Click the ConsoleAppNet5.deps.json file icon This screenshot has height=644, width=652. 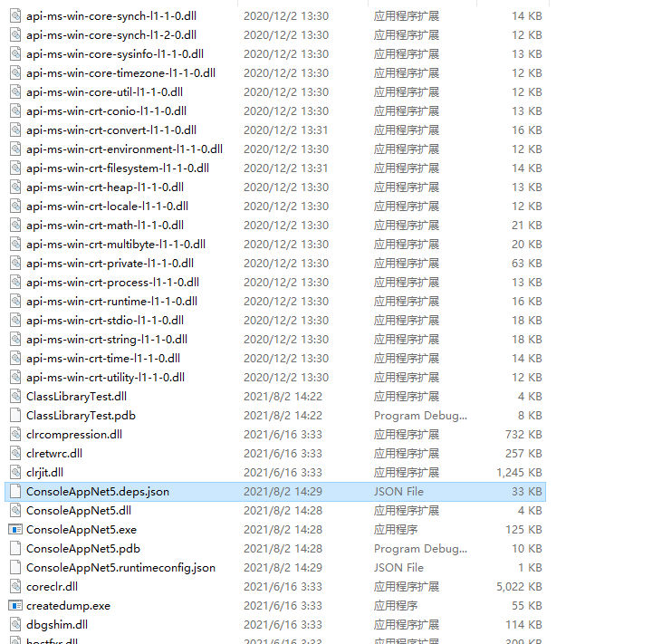pos(15,491)
